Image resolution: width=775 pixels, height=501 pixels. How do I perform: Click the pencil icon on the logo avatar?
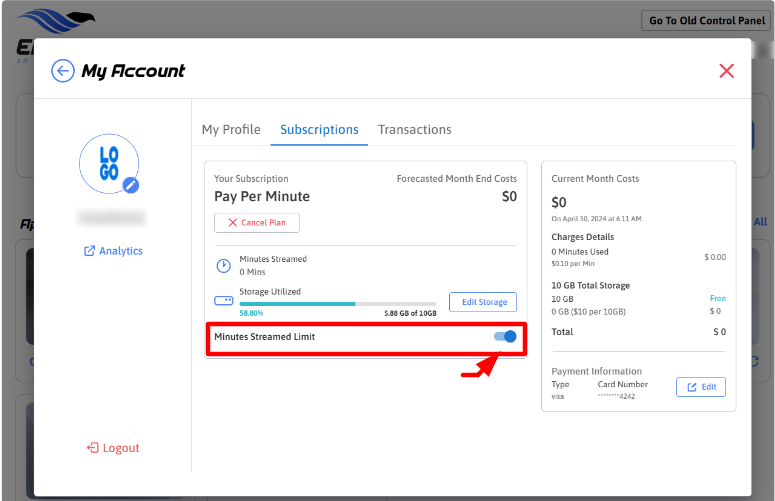tap(131, 185)
